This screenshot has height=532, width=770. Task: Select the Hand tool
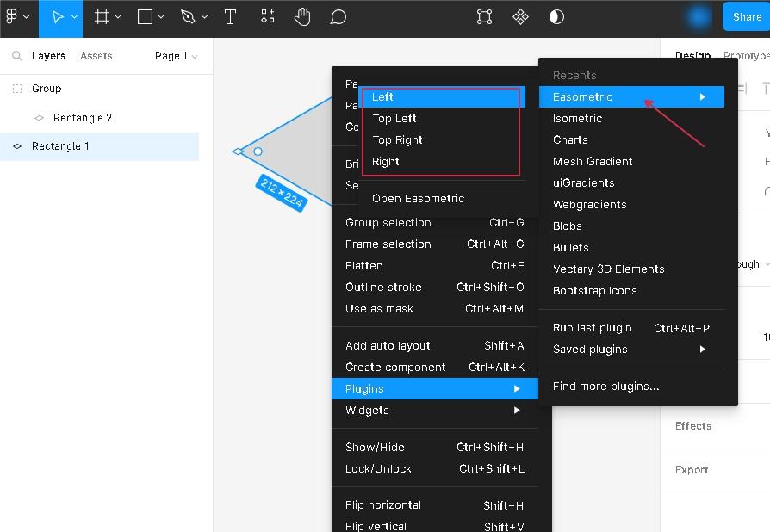(x=302, y=17)
